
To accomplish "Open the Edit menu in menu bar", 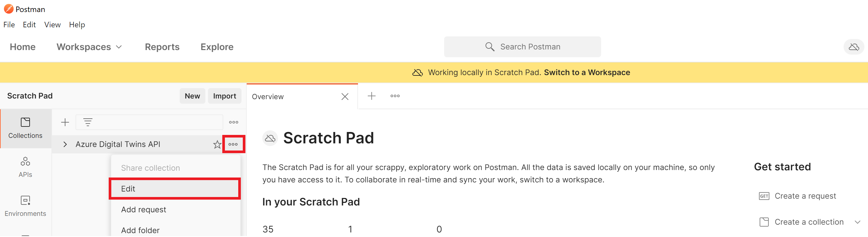I will 29,25.
